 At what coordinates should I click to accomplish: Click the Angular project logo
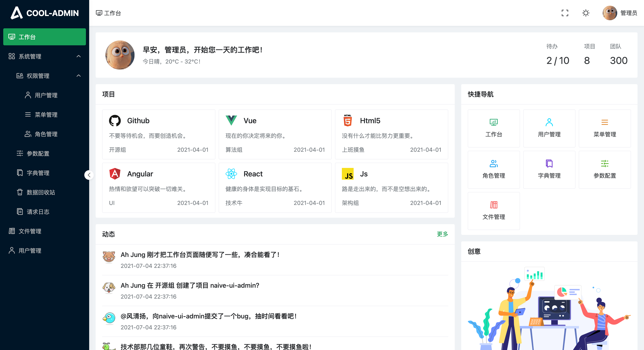pyautogui.click(x=115, y=174)
